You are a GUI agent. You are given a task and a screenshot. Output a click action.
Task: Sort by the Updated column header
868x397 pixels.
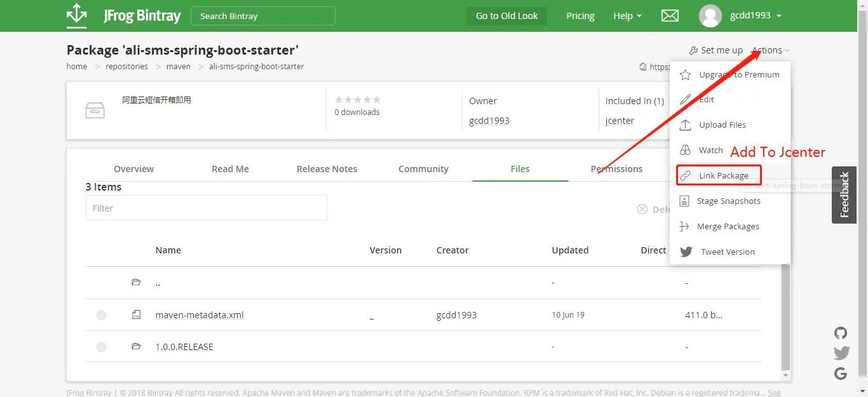pyautogui.click(x=570, y=250)
